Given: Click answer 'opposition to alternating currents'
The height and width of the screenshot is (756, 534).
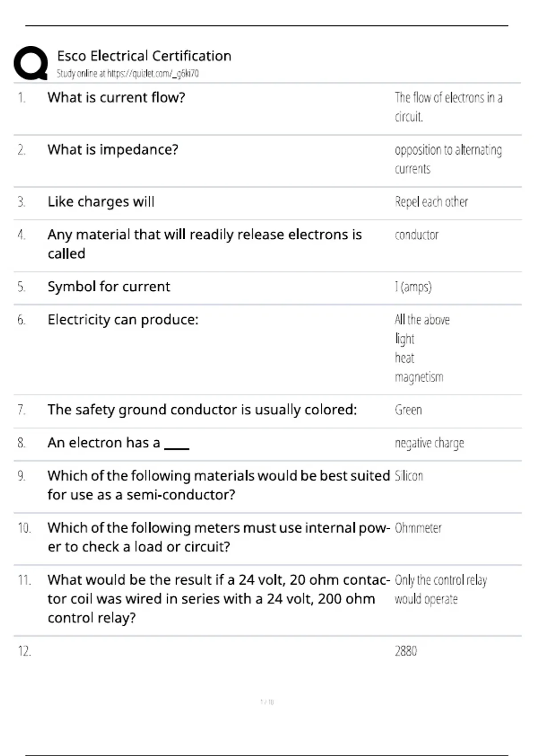Looking at the screenshot, I should 448,159.
